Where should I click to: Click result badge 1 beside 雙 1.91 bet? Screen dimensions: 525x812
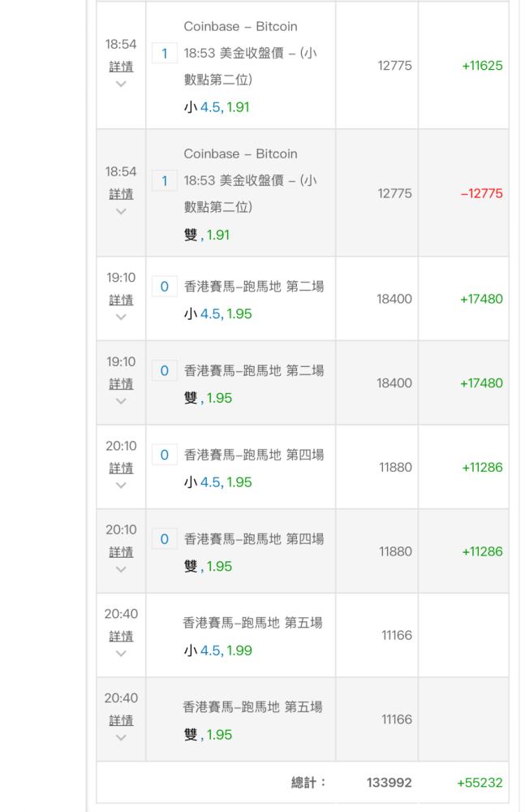point(164,181)
